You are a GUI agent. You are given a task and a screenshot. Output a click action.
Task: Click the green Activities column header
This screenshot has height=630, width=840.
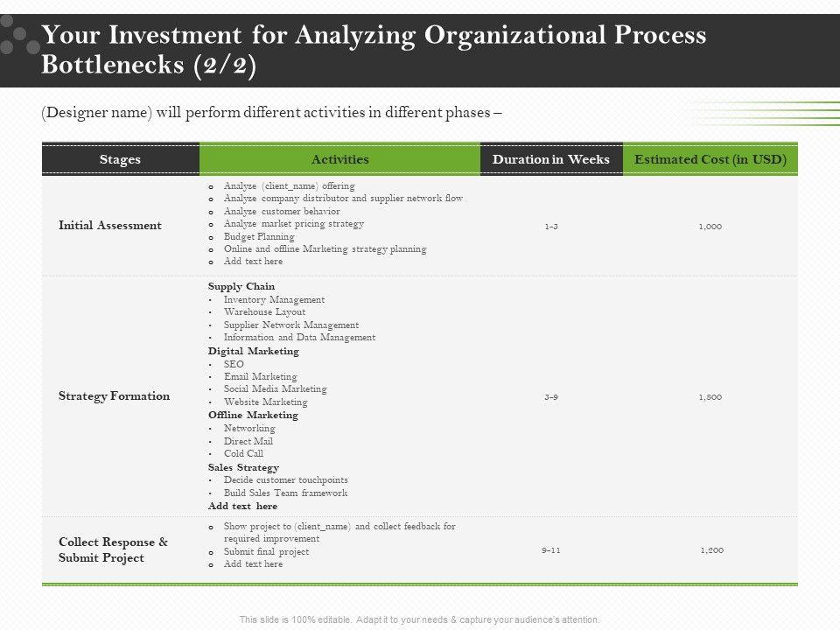tap(339, 159)
